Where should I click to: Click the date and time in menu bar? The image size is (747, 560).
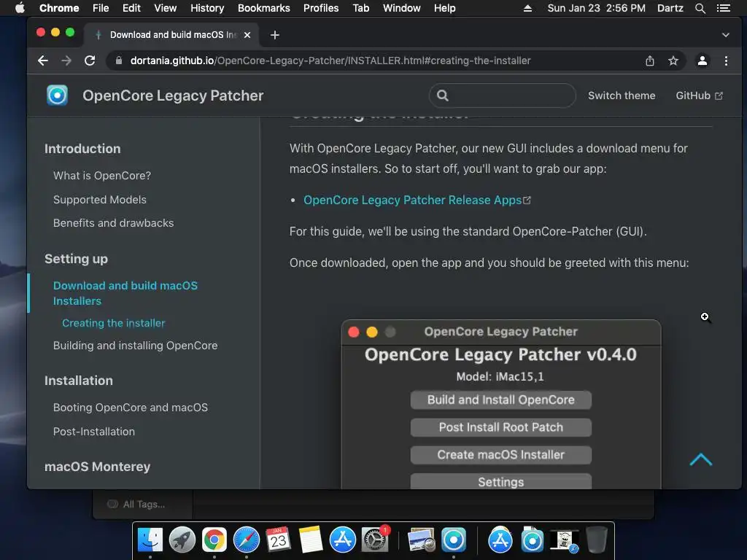(x=597, y=8)
